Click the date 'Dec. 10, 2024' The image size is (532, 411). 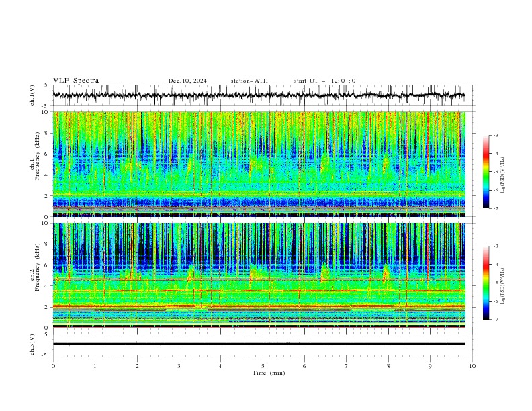tap(187, 81)
